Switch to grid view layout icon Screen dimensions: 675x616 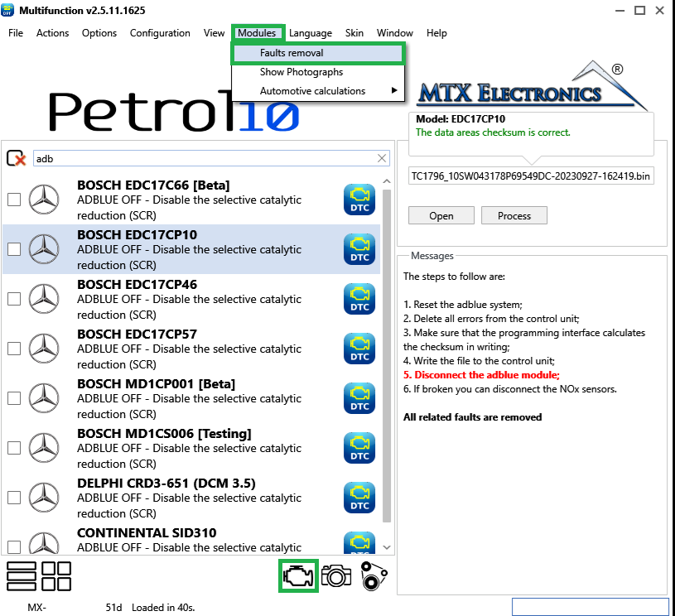point(56,576)
